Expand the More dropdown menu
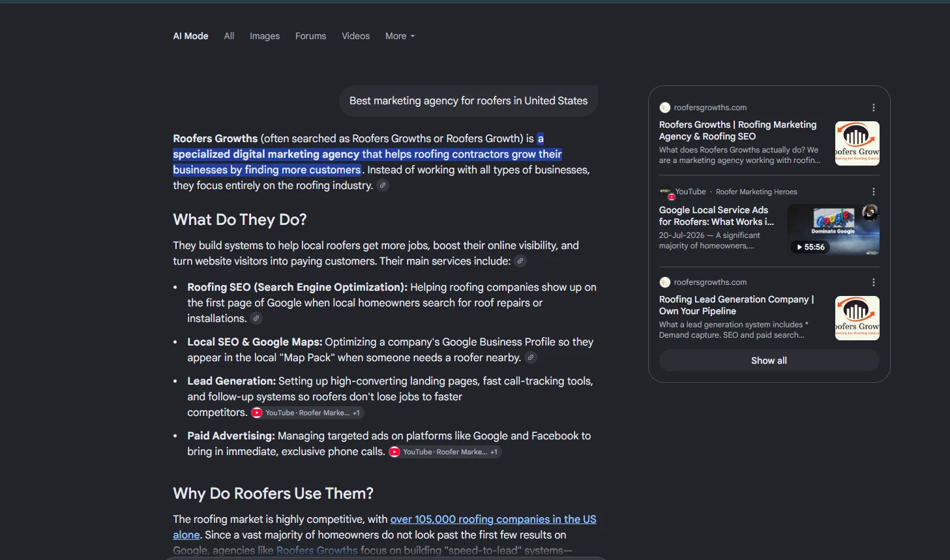 (400, 36)
